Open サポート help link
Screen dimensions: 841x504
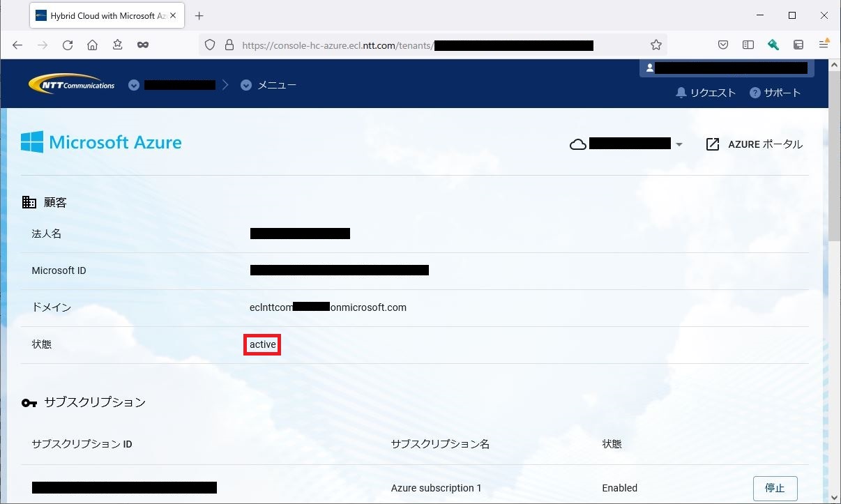click(x=775, y=93)
